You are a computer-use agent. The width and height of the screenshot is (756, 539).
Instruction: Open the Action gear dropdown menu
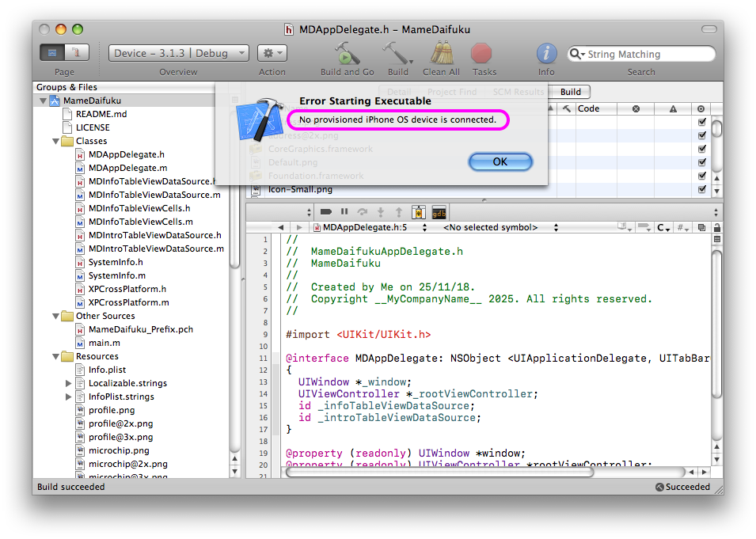point(272,53)
